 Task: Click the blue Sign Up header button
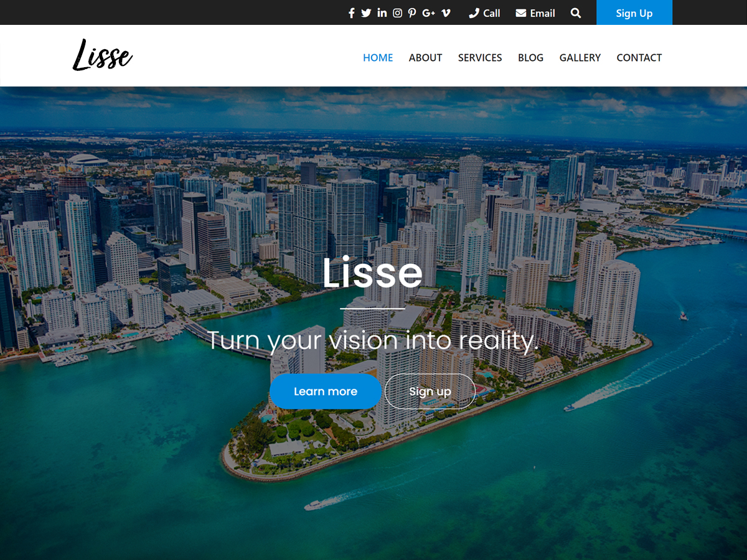coord(634,12)
